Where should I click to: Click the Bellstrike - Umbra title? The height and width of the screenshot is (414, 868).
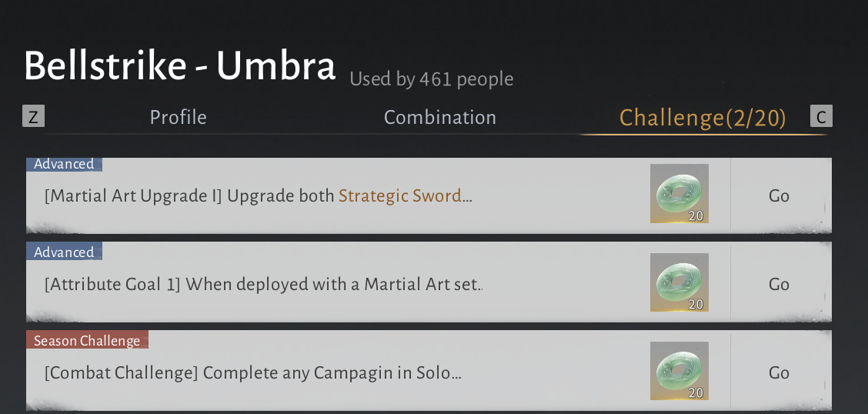[x=180, y=67]
